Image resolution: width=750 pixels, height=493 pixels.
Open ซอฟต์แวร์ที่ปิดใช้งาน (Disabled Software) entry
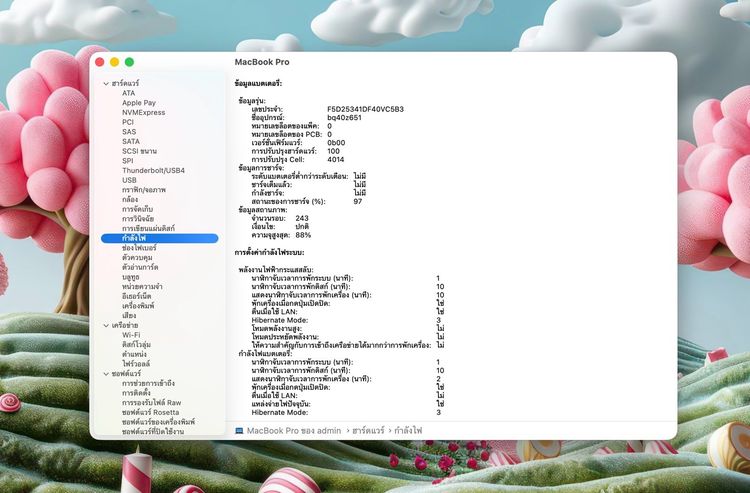[x=153, y=432]
